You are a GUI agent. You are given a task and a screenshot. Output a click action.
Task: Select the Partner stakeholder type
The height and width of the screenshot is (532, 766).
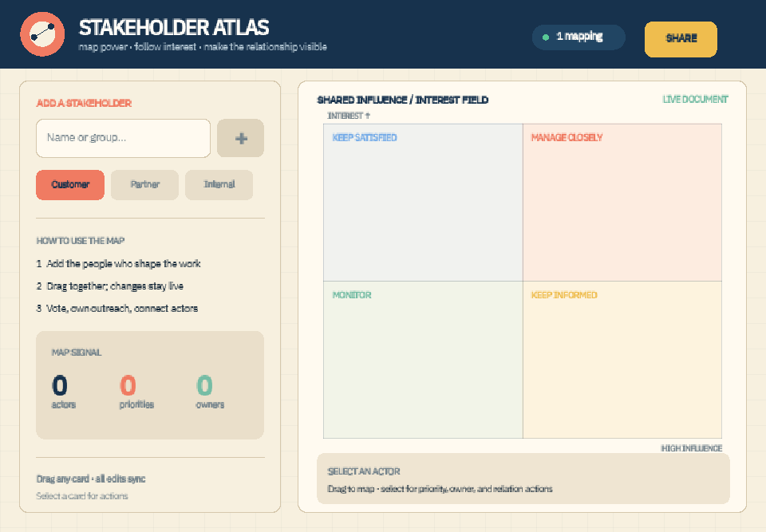tap(144, 185)
